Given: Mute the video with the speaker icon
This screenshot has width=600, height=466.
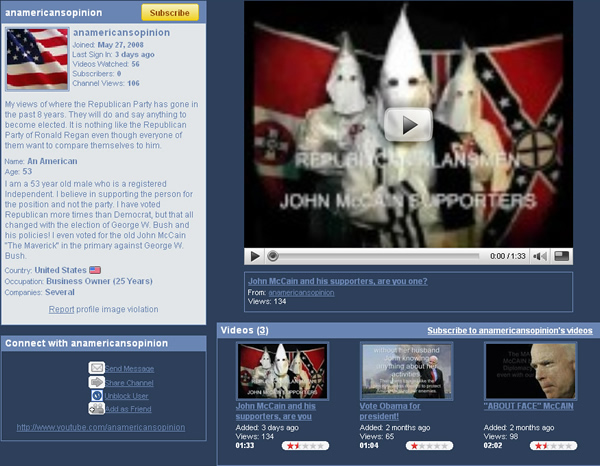Looking at the screenshot, I should 540,256.
